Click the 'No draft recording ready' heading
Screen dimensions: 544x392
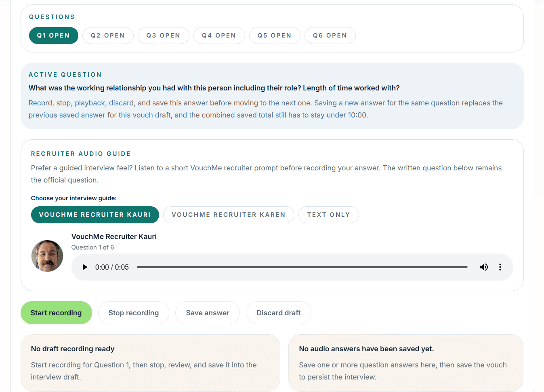pyautogui.click(x=73, y=349)
